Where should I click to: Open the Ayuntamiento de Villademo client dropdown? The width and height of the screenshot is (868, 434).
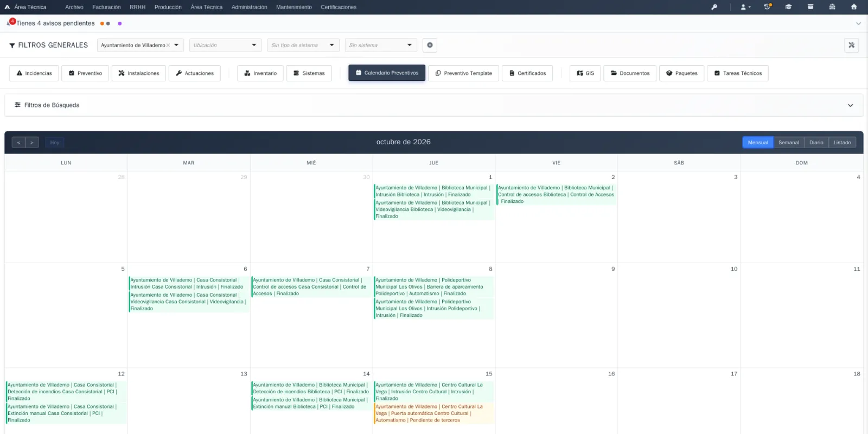pos(141,45)
